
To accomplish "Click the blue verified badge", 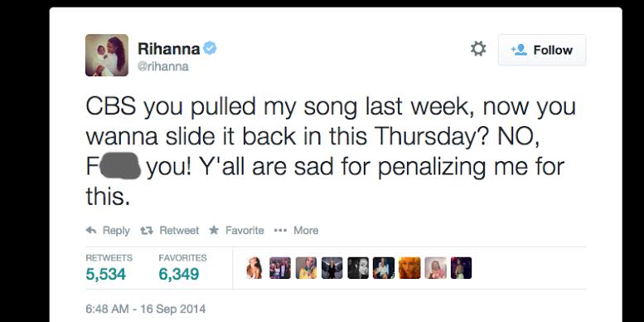I will (210, 48).
